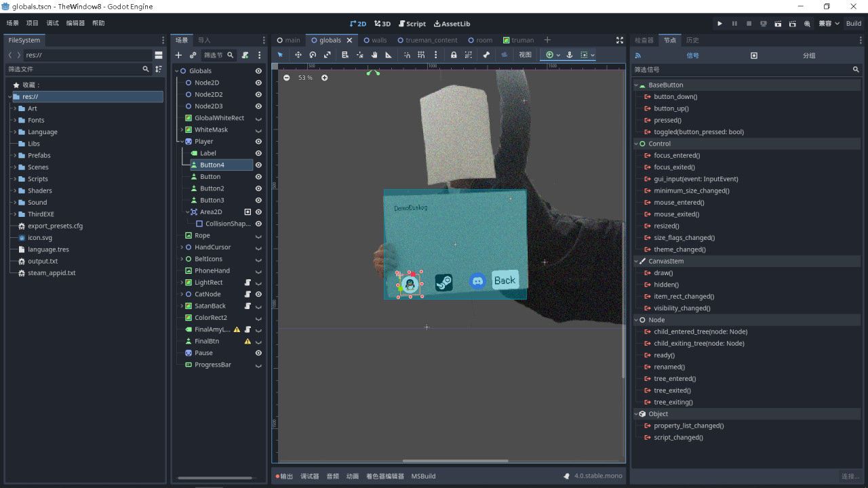Click the 筛选信号 signal filter field

(741, 69)
